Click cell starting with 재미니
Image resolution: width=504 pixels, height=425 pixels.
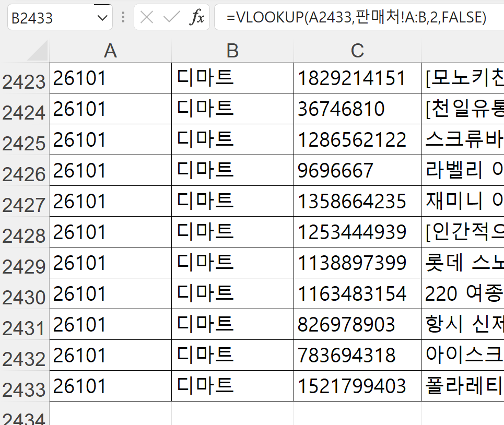[463, 202]
